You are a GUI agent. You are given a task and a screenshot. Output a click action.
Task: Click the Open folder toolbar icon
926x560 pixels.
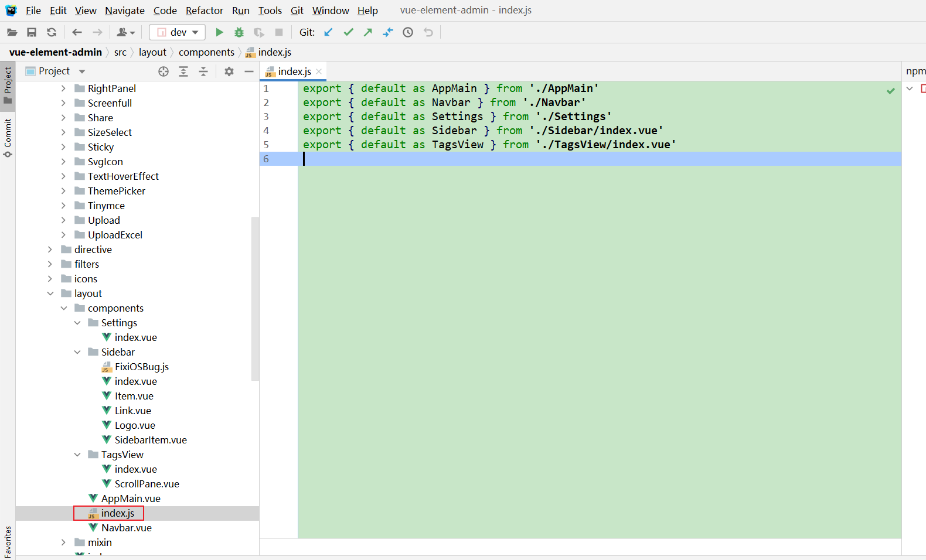(12, 32)
